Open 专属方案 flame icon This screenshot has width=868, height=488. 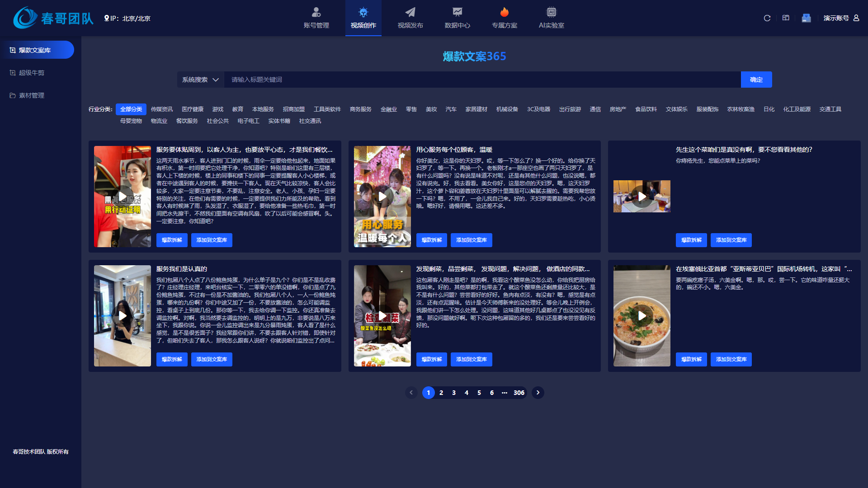tap(504, 12)
